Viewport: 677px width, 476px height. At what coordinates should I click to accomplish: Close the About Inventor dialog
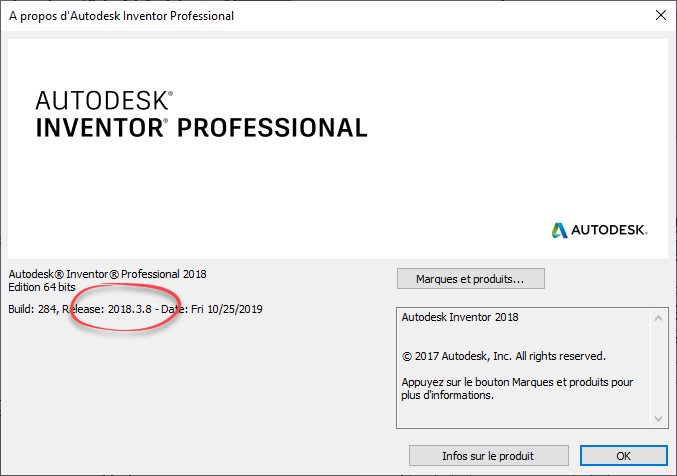click(x=661, y=16)
